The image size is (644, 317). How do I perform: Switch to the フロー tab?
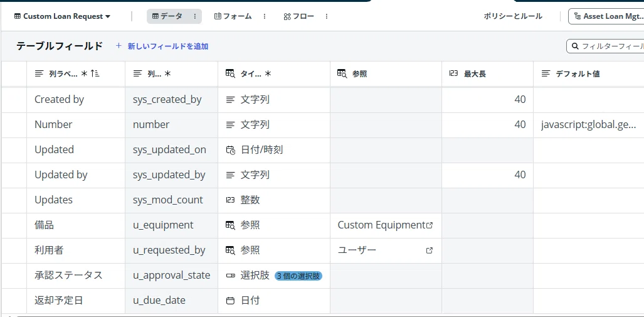[x=298, y=16]
